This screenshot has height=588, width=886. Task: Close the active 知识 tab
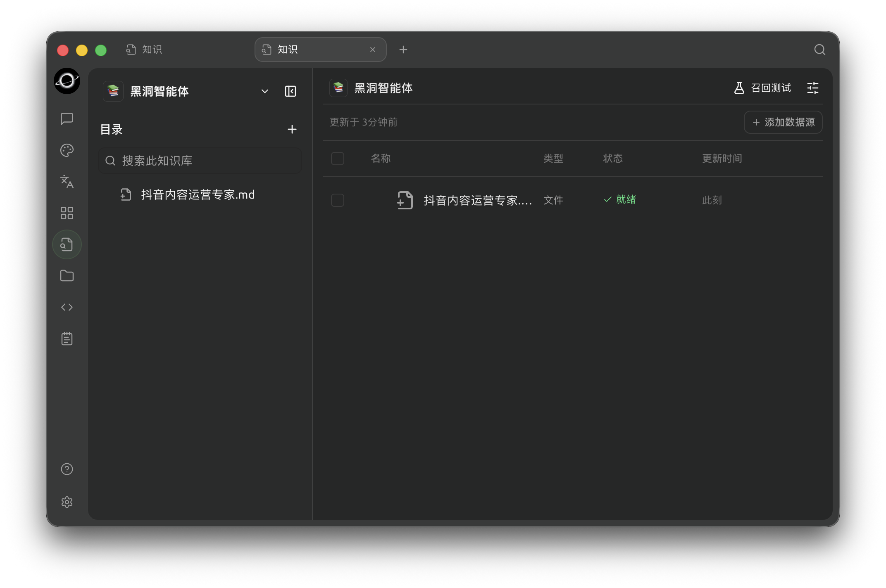pos(373,50)
